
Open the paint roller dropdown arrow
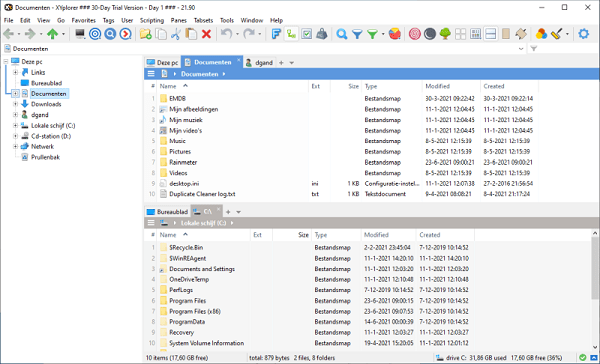[567, 34]
